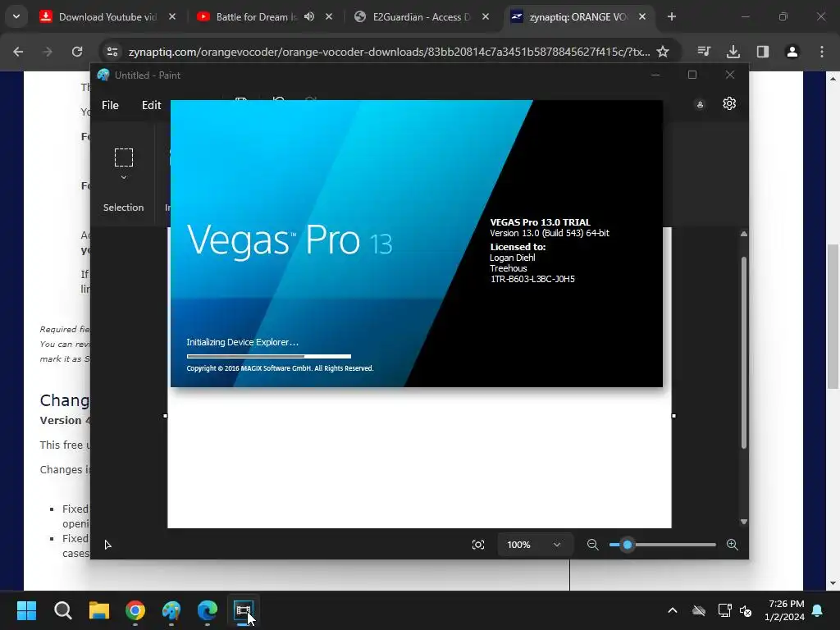Click serial number 1TR-B603-L3BC-J0H5 text
840x630 pixels.
532,279
